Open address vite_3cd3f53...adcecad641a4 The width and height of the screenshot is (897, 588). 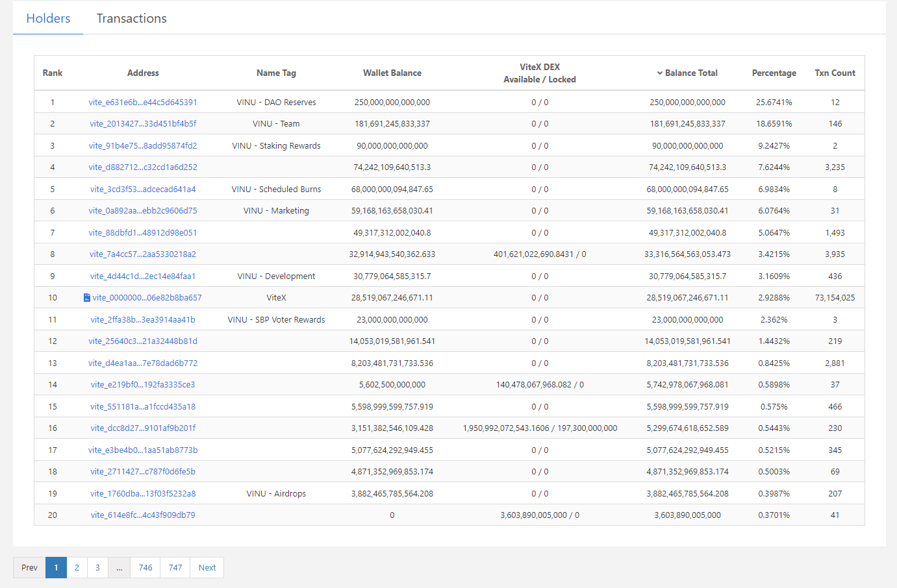[143, 190]
